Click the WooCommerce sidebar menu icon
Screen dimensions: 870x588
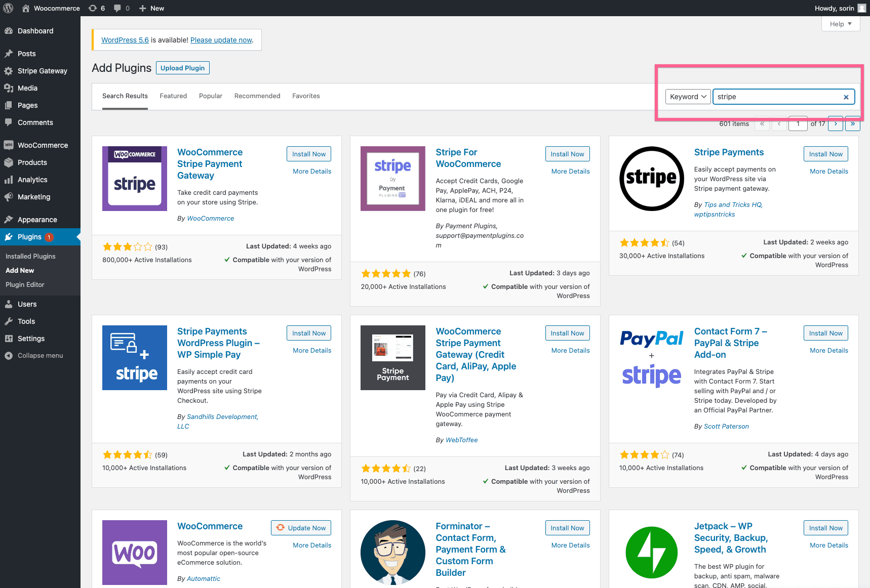click(9, 145)
